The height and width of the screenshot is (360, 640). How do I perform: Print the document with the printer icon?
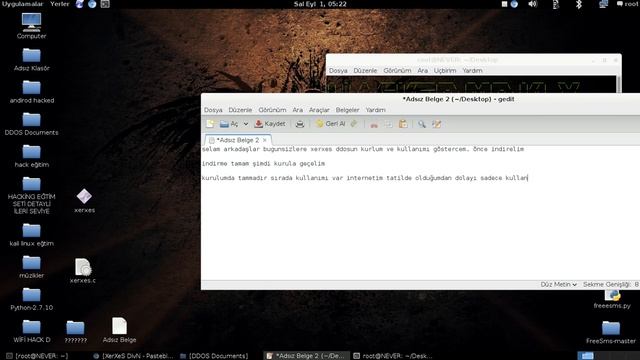pyautogui.click(x=300, y=124)
